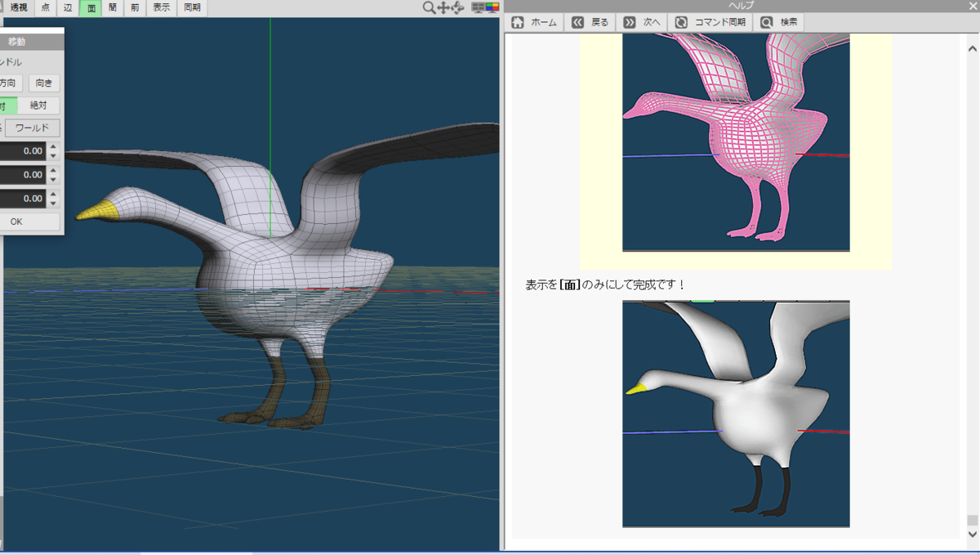Click the pink wireframe bird help image
Image resolution: width=980 pixels, height=555 pixels.
pos(736,142)
